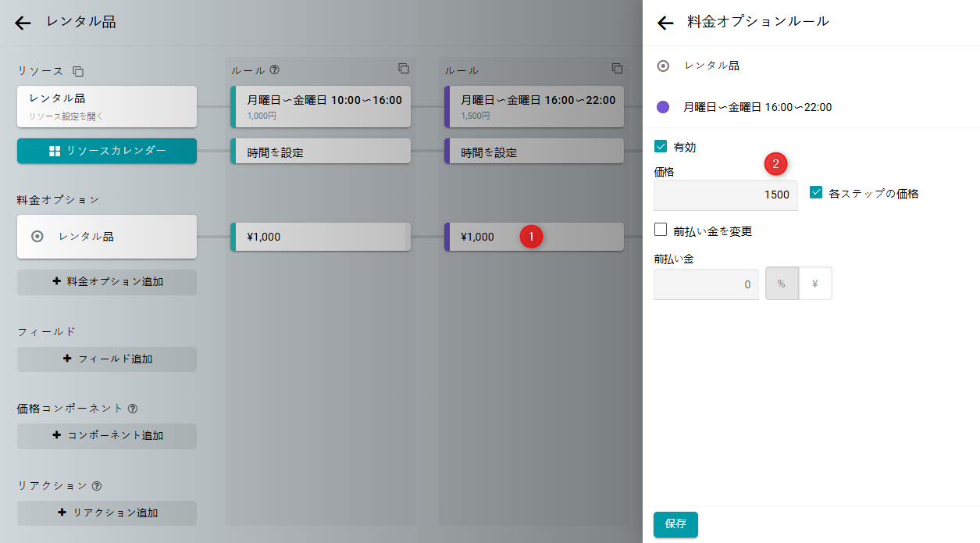This screenshot has width=980, height=543.
Task: Uncheck 各ステップの価格
Action: [816, 192]
